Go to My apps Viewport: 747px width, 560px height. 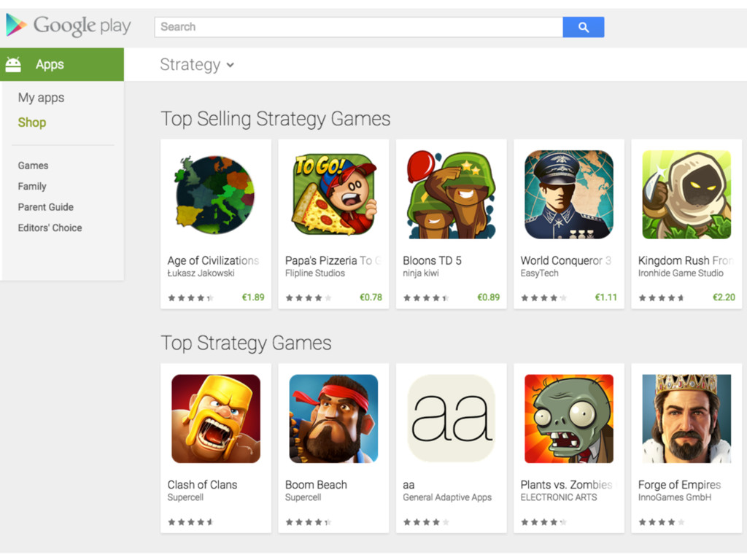tap(41, 98)
